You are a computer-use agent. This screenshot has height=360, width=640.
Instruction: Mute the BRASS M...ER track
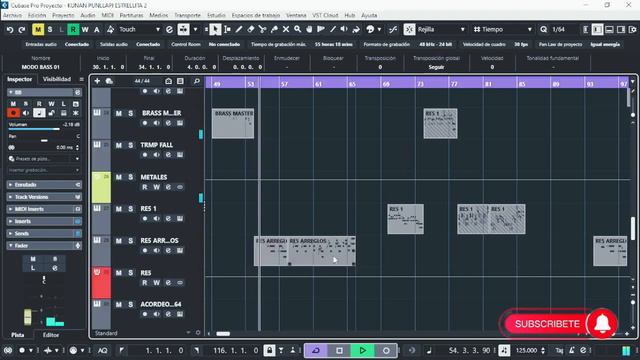click(118, 113)
